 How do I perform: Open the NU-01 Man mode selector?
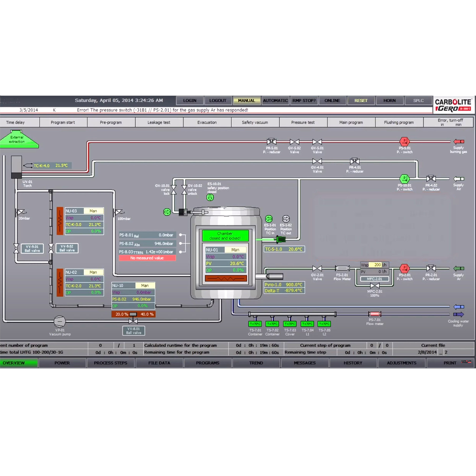coord(235,250)
